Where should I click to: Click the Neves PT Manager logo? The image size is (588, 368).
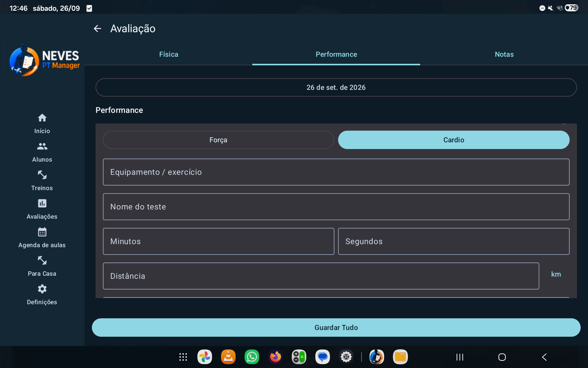tap(44, 60)
